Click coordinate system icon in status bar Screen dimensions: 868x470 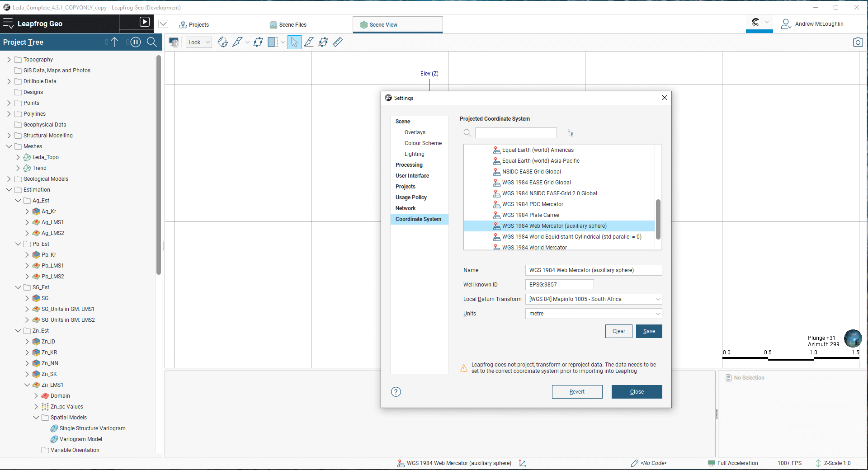click(401, 463)
